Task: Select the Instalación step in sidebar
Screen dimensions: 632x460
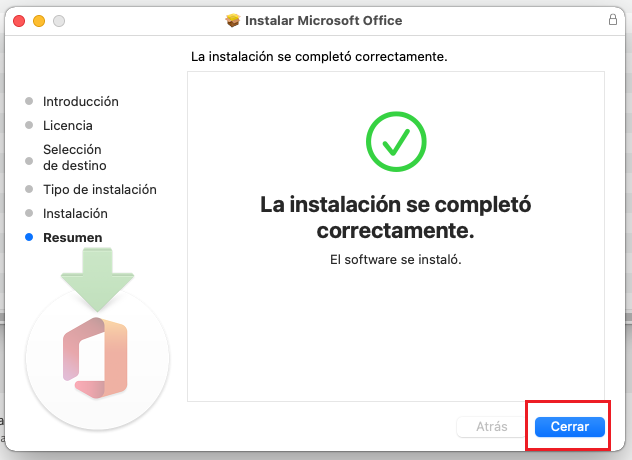Action: 75,213
